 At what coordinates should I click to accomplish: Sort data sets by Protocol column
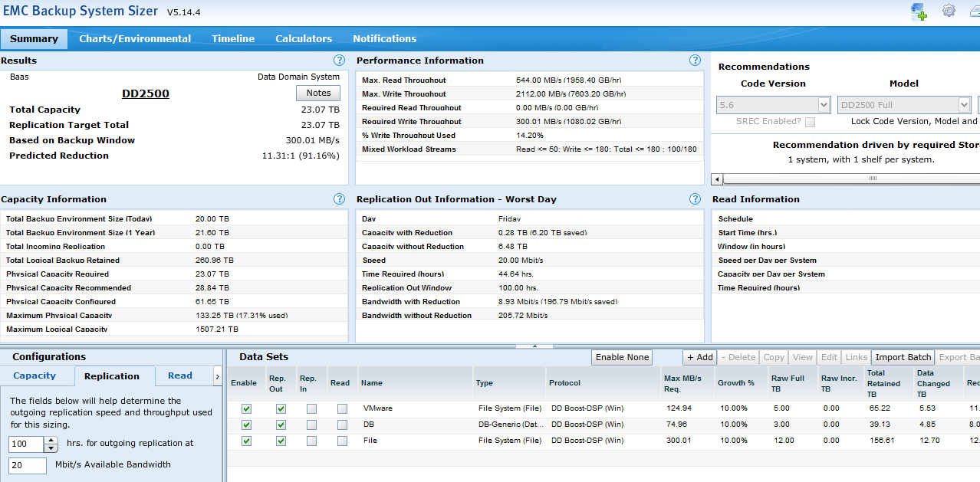click(602, 383)
